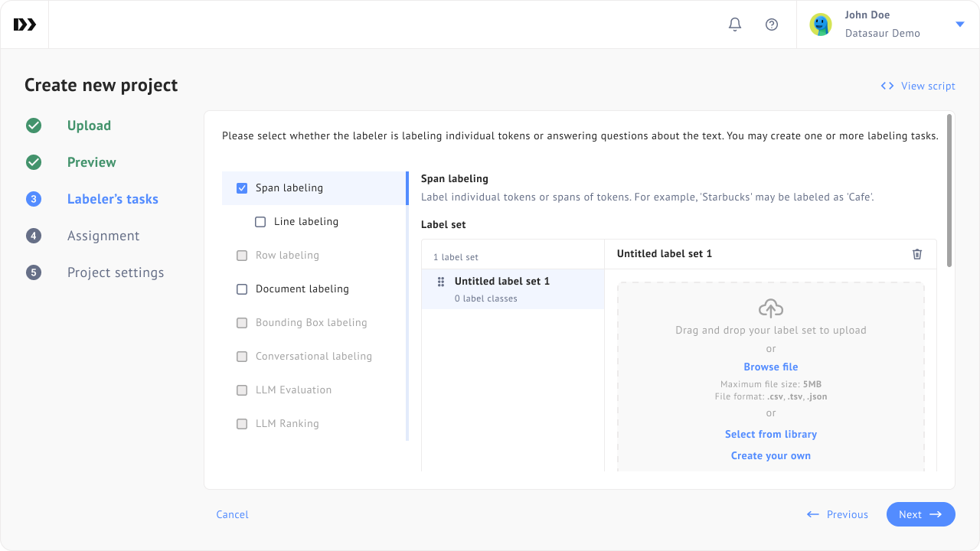Open the notifications bell
Viewport: 980px width, 551px height.
pos(735,24)
